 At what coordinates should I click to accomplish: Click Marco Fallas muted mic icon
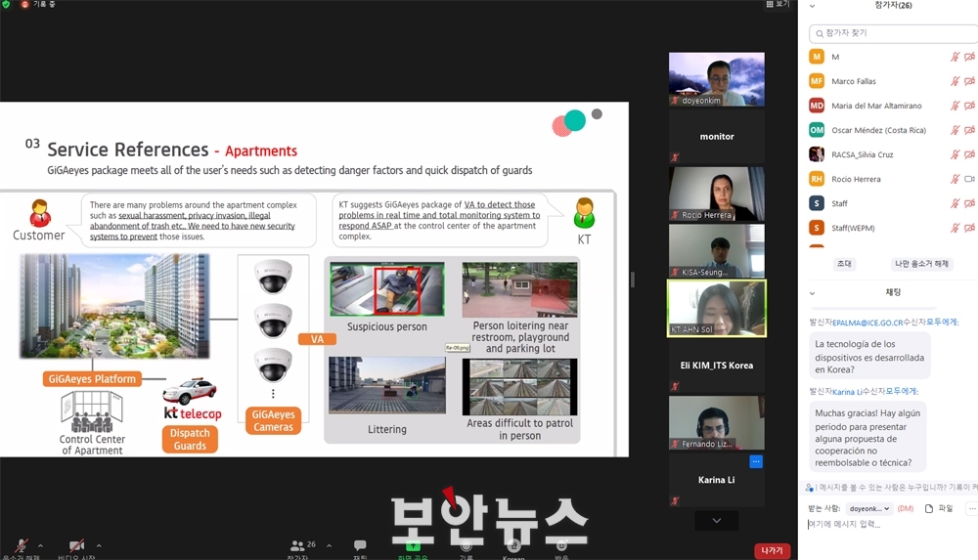[955, 81]
